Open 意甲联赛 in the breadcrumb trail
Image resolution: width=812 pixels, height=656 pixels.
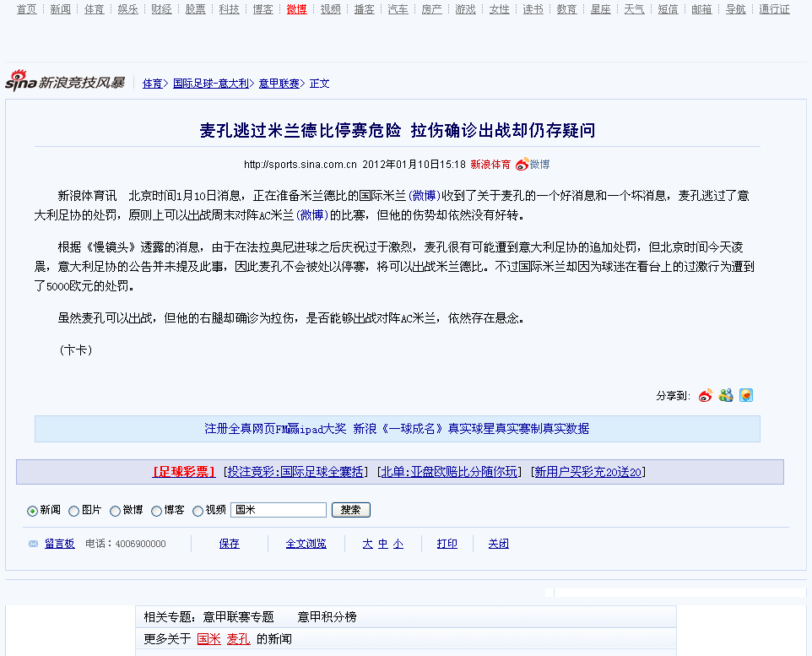point(279,84)
